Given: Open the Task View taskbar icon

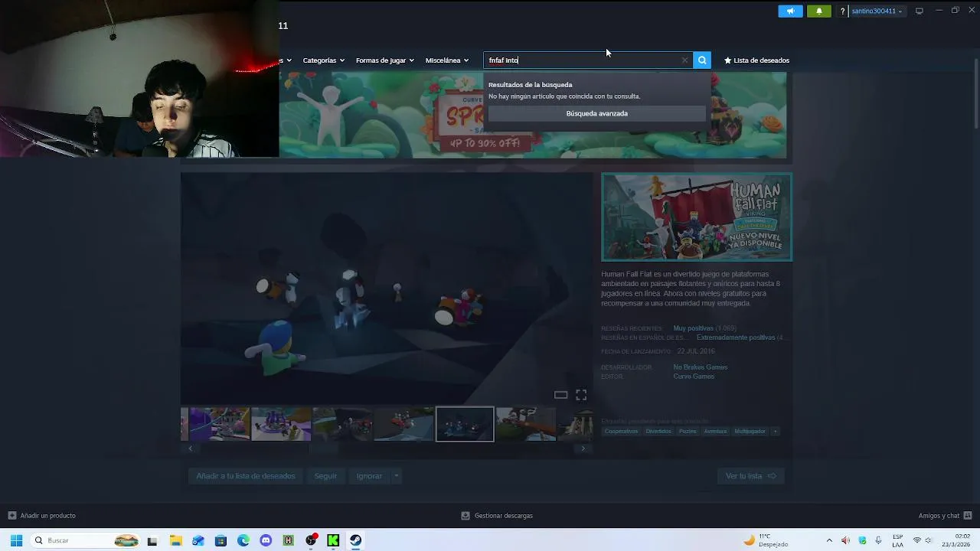Looking at the screenshot, I should coord(152,540).
